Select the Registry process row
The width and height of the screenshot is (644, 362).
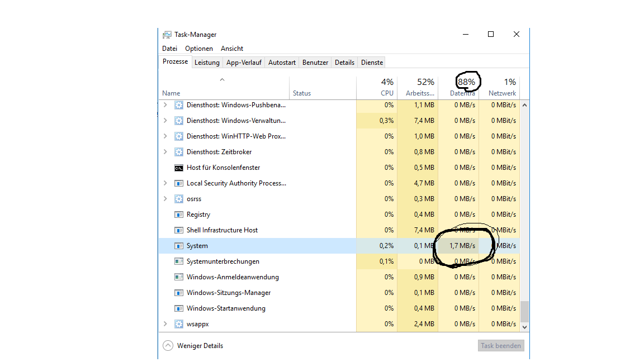click(339, 215)
